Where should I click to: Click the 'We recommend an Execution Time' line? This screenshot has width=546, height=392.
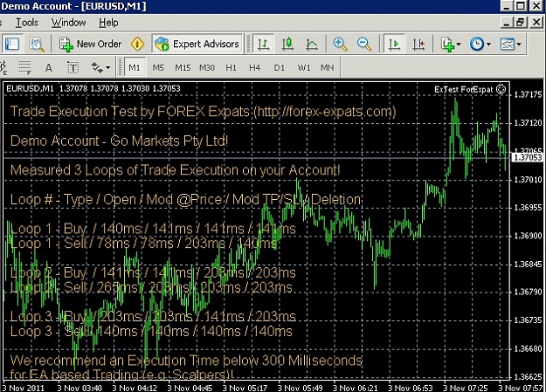click(186, 360)
